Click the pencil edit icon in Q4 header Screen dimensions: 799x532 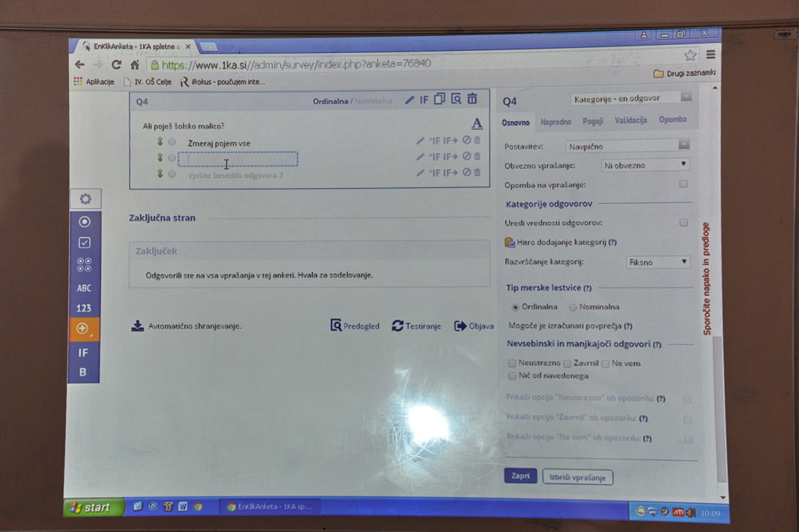(x=410, y=100)
